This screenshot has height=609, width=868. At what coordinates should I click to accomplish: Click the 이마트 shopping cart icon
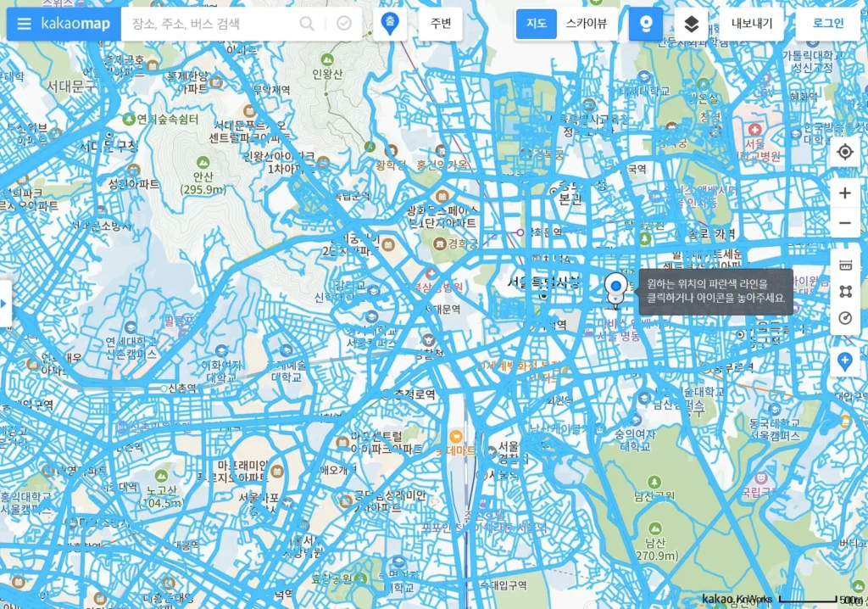[455, 436]
